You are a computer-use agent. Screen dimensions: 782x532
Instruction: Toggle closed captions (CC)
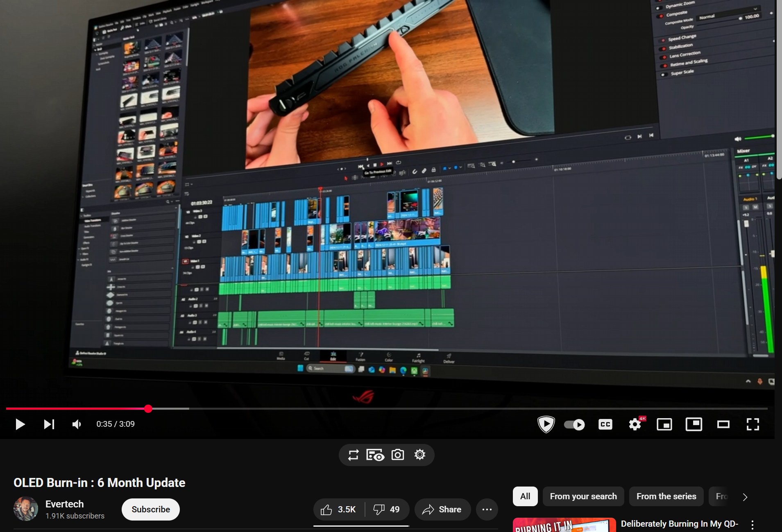(x=605, y=424)
